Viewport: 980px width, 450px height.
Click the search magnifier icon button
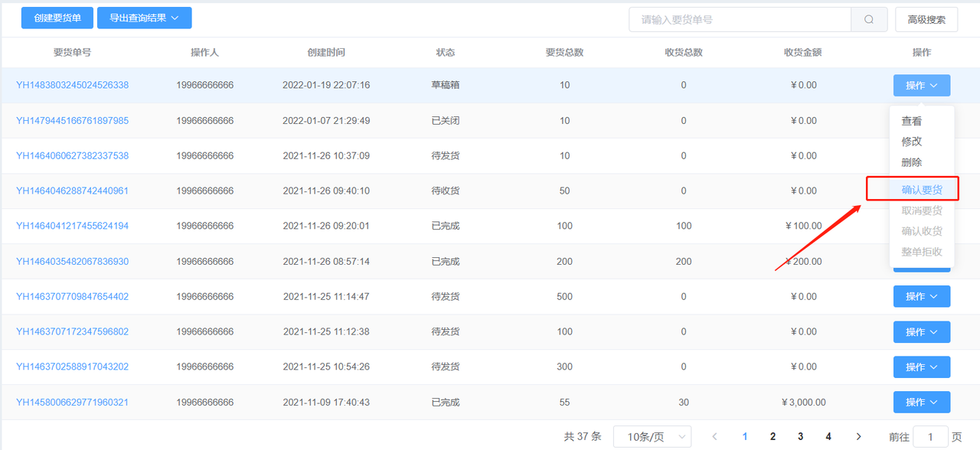869,19
